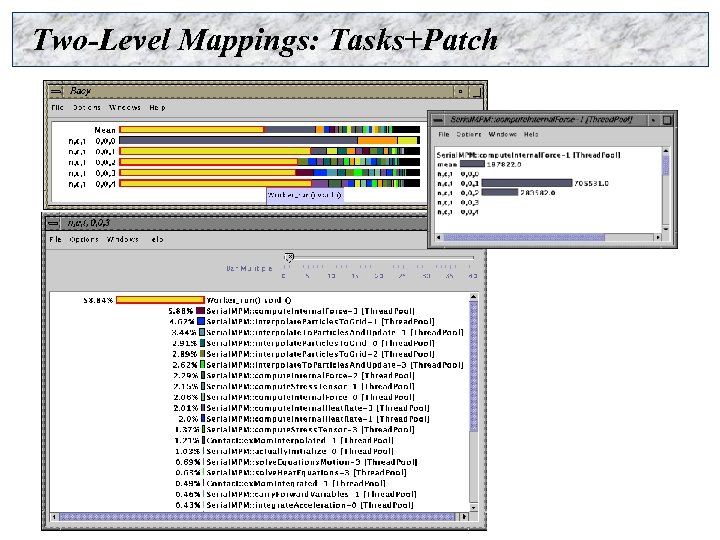Click the n,c,t 0,0,4 profile bar
Screen dimensions: 720x540
click(x=270, y=184)
